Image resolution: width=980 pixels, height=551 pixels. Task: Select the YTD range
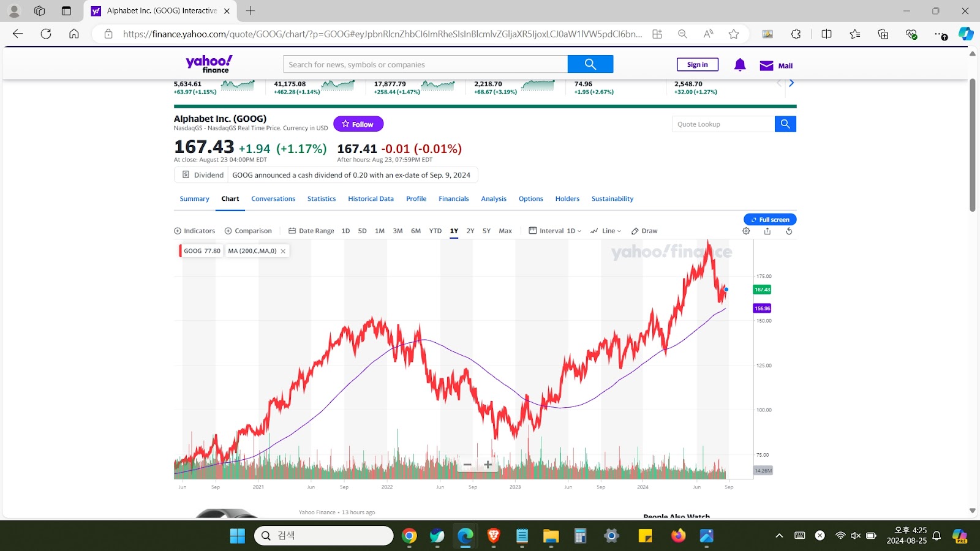(435, 231)
